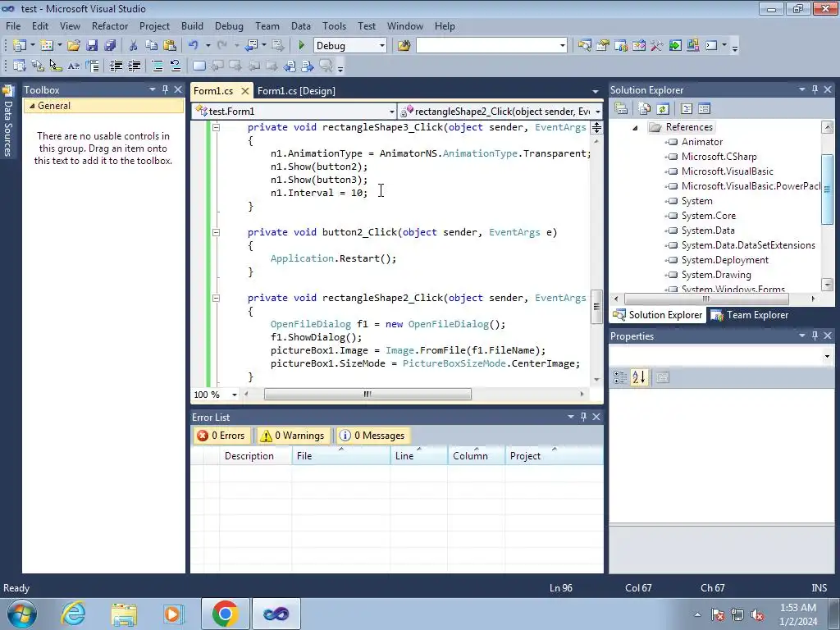
Task: Collapse the General group in Toolbox
Action: coord(32,106)
